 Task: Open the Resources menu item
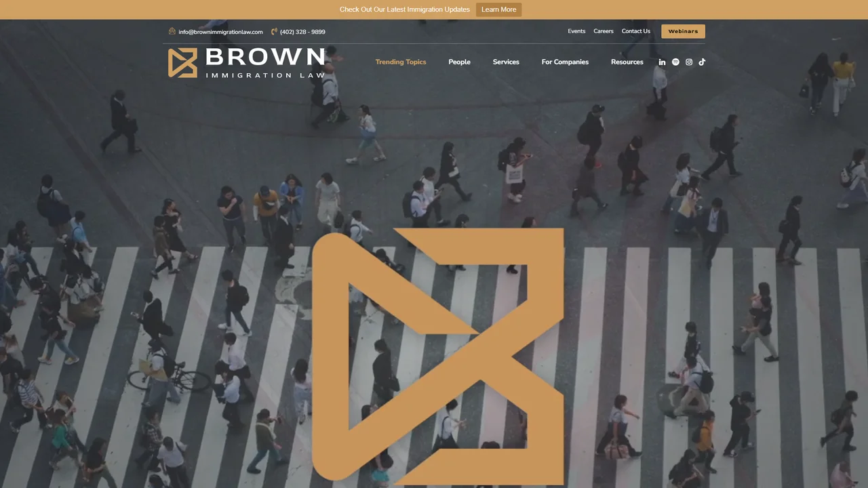(627, 62)
